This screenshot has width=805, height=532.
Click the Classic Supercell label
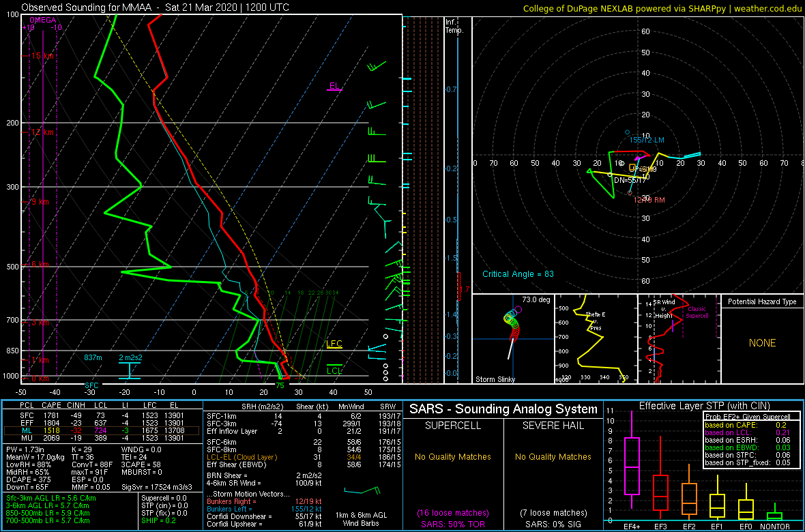click(697, 312)
